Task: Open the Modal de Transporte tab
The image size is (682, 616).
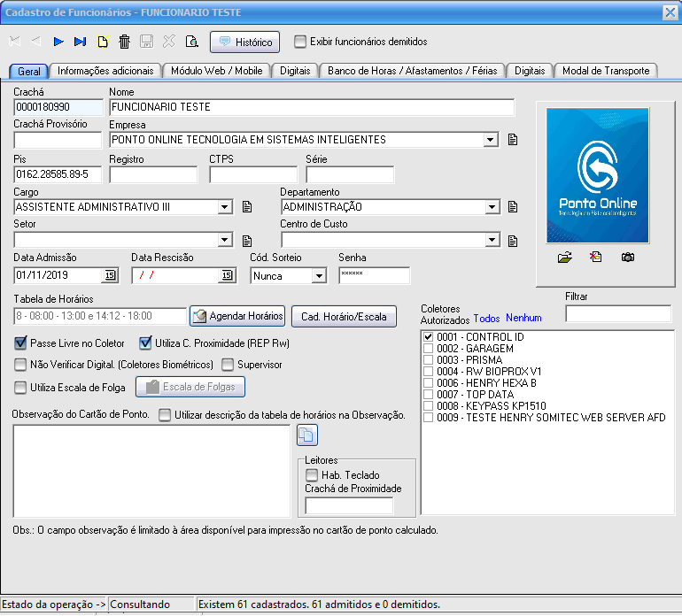Action: click(x=606, y=71)
